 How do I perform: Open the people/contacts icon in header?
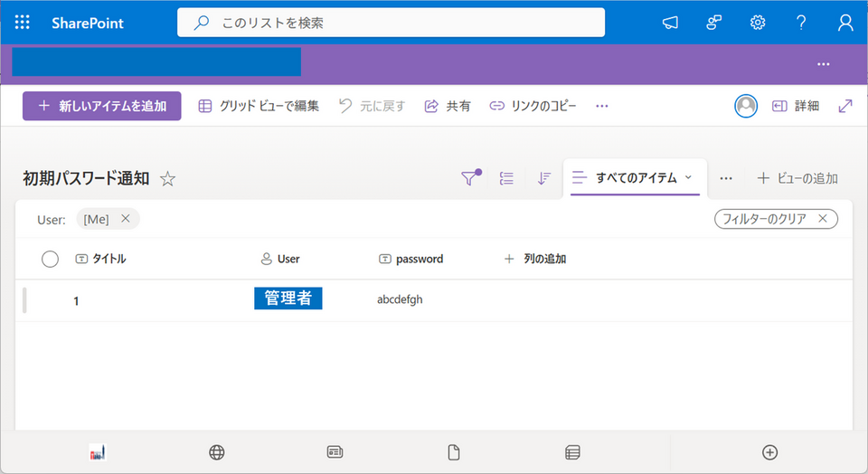(713, 23)
